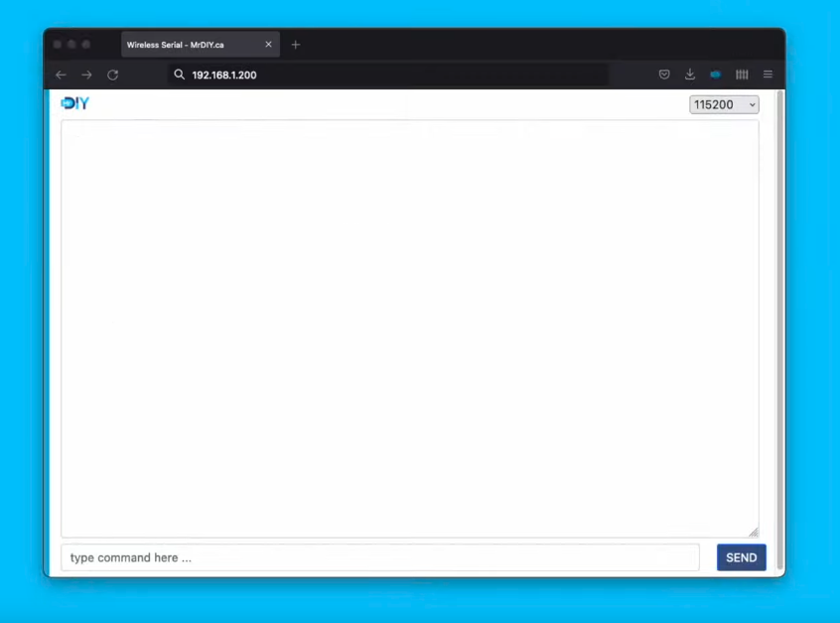The height and width of the screenshot is (623, 840).
Task: Click the MrDIY logo
Action: tap(75, 103)
